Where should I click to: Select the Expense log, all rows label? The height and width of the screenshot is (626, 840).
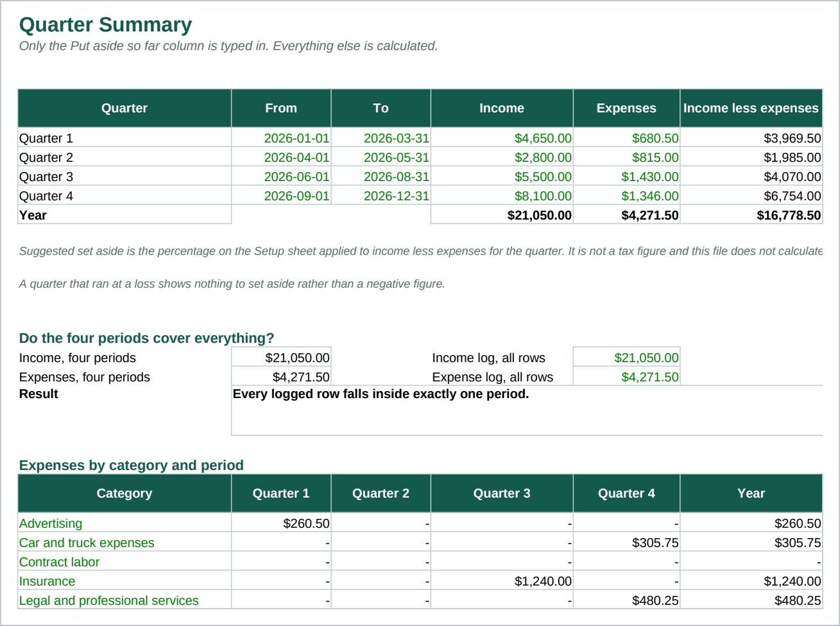point(492,377)
